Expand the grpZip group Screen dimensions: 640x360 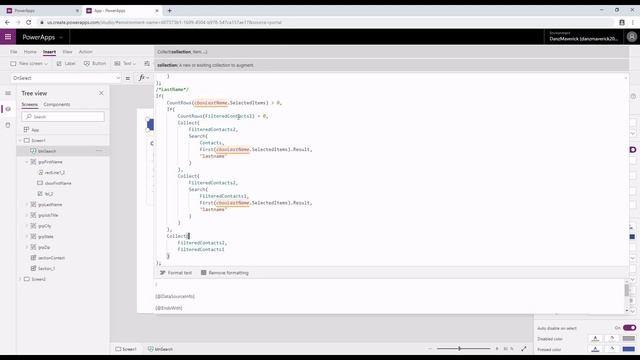click(27, 247)
